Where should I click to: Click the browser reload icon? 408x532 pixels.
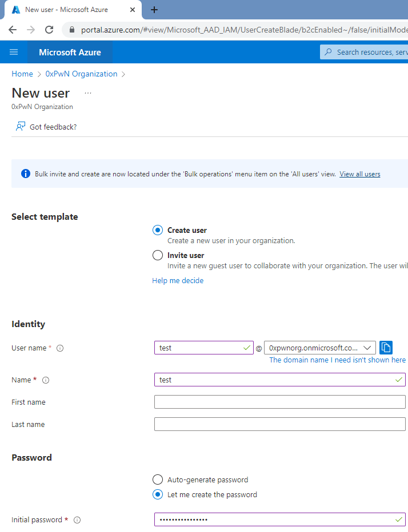pos(49,30)
